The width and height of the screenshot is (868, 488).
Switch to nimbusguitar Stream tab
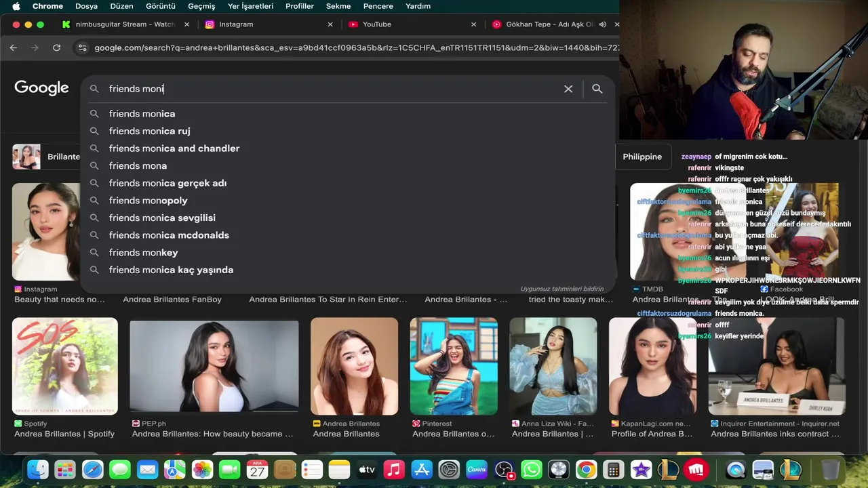[x=126, y=24]
